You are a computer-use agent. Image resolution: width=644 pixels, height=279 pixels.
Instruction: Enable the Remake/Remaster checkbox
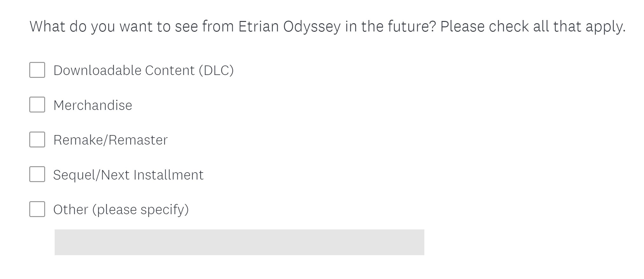(x=37, y=139)
